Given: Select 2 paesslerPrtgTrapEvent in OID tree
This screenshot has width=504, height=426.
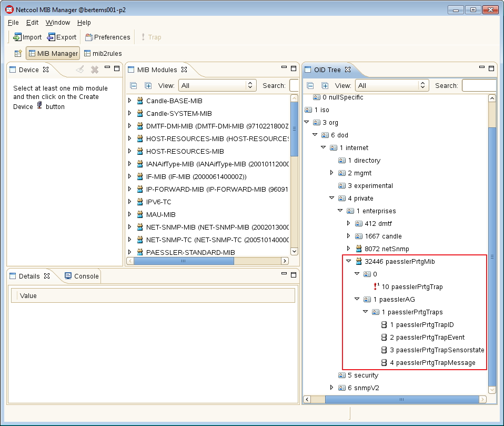Looking at the screenshot, I should point(427,338).
